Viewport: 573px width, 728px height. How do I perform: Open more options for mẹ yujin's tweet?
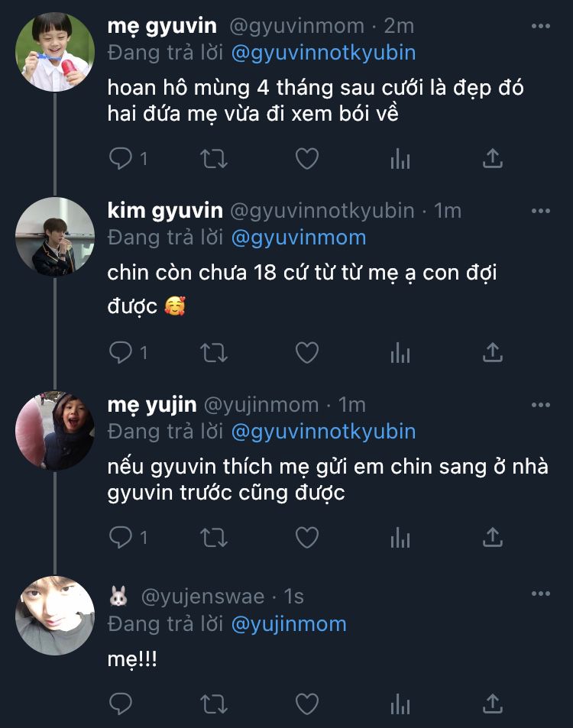(x=541, y=405)
